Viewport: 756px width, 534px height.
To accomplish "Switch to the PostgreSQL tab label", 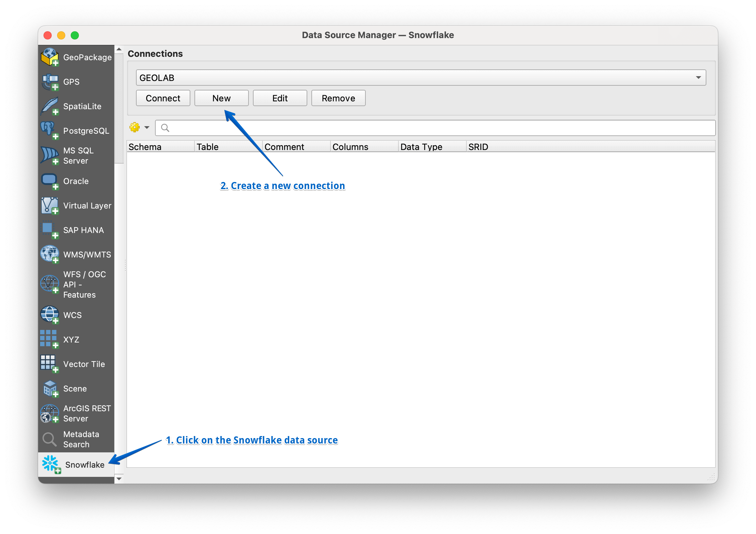I will coord(86,131).
